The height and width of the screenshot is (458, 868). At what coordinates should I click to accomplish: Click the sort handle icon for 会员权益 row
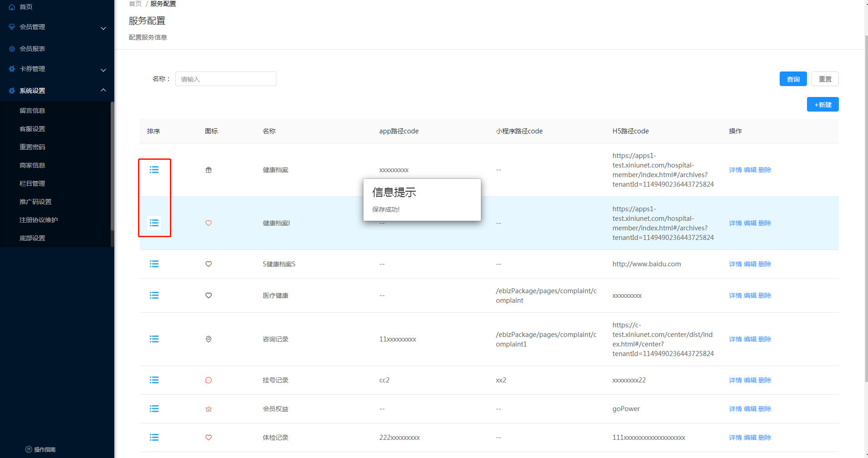(x=154, y=409)
